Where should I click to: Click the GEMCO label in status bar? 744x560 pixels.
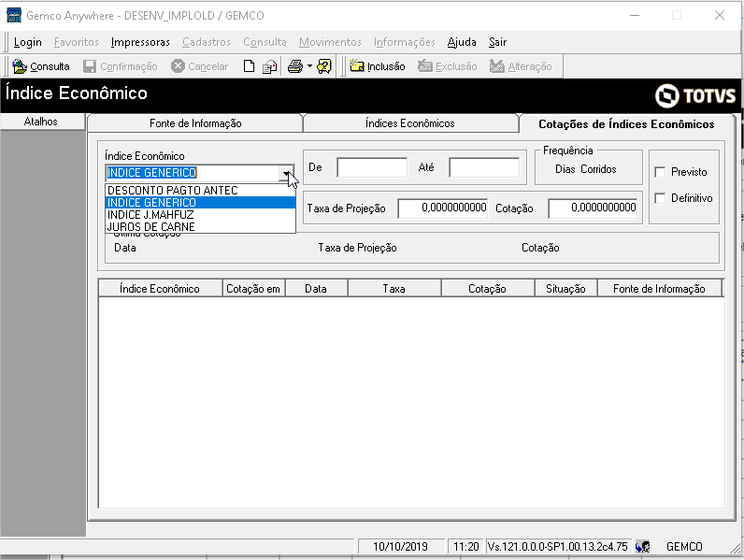tap(684, 547)
